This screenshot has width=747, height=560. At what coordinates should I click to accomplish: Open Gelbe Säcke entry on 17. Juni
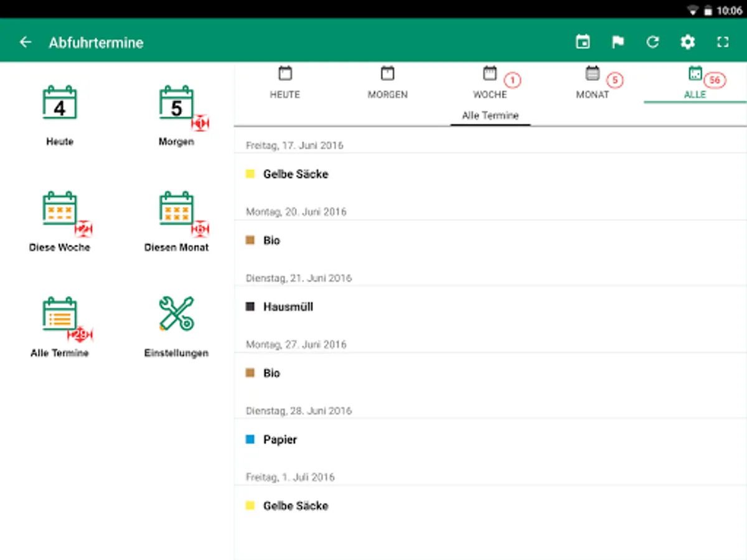491,174
